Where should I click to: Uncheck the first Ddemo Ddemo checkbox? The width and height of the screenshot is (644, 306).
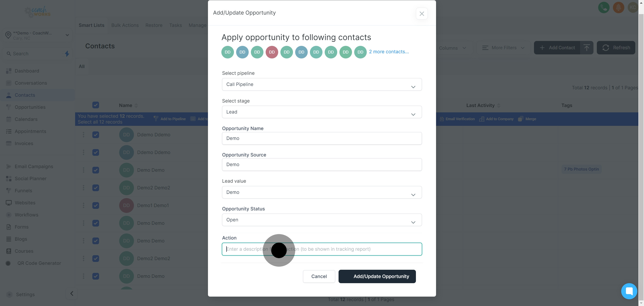pyautogui.click(x=95, y=135)
